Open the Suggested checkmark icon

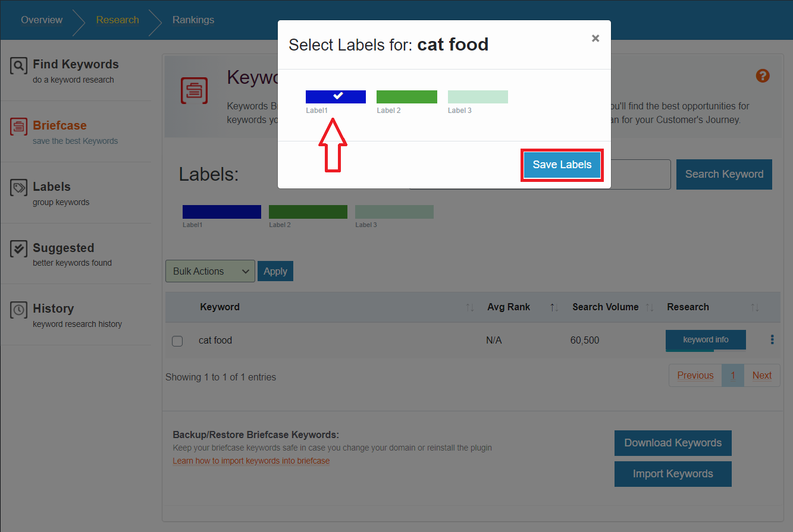tap(18, 249)
